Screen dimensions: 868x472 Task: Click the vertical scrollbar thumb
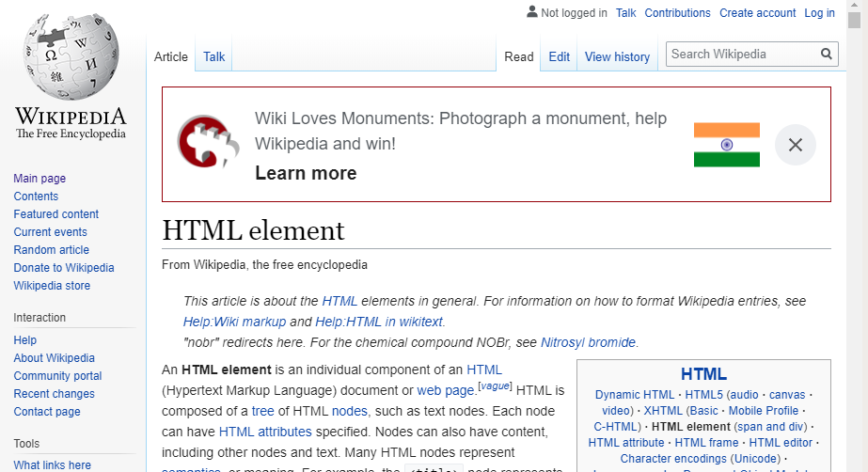point(854,20)
